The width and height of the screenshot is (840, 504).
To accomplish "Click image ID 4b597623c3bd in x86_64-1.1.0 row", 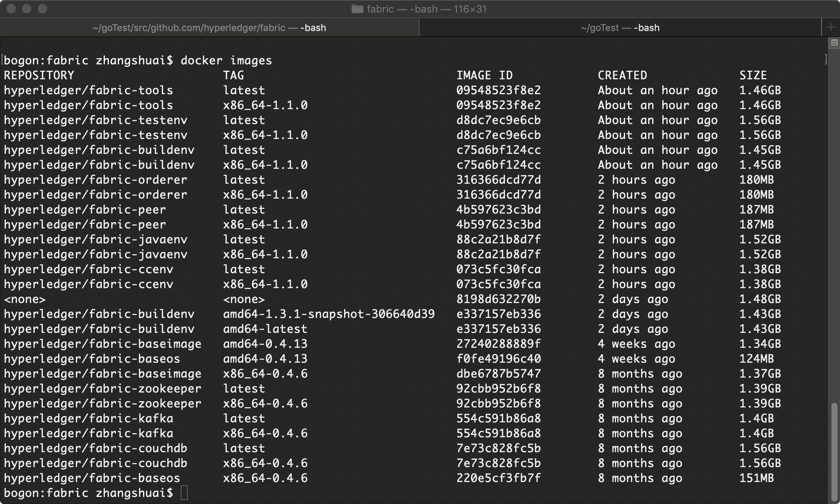I will click(x=499, y=225).
